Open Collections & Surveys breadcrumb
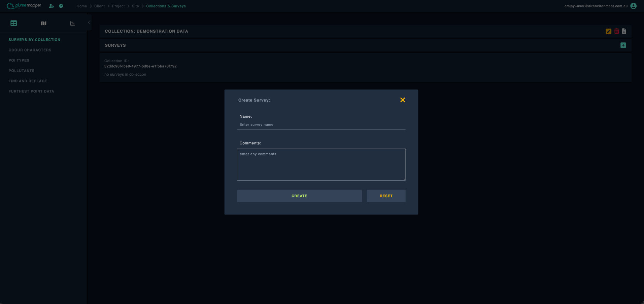This screenshot has width=644, height=304. pyautogui.click(x=166, y=6)
